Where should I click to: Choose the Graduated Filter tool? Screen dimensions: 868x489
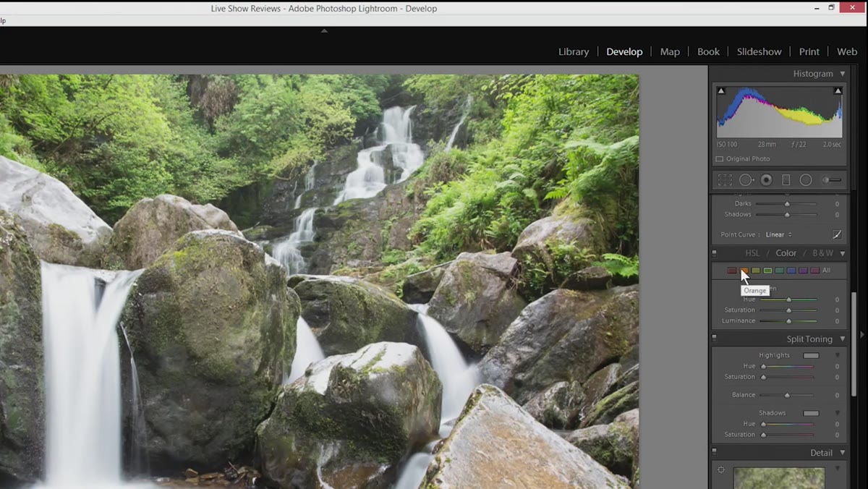(x=786, y=180)
